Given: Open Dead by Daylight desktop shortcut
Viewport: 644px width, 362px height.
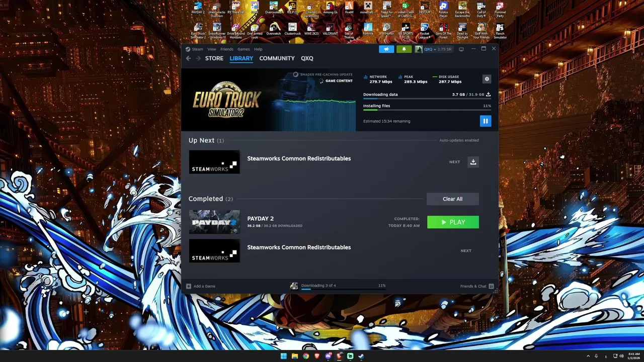Looking at the screenshot, I should pos(462,31).
